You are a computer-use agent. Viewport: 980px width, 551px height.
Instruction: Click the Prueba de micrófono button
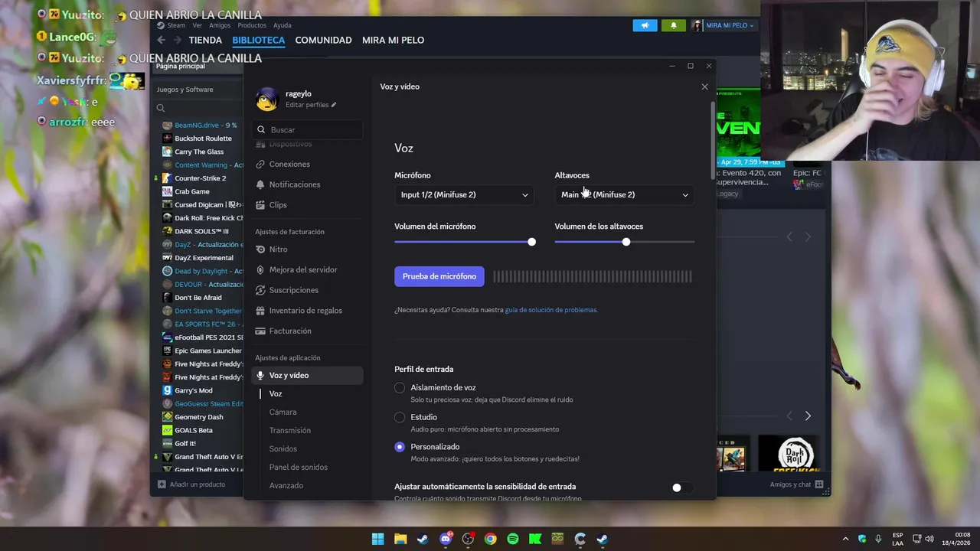coord(439,276)
